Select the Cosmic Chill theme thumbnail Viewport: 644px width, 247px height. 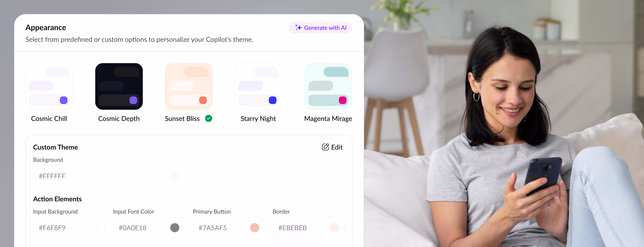coord(49,86)
